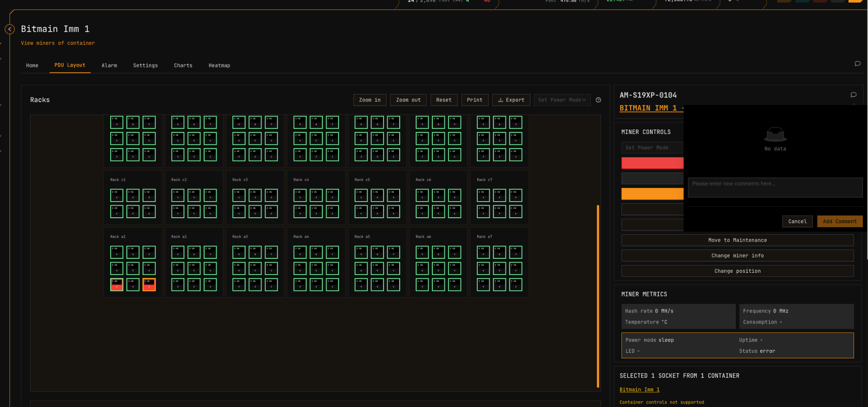Open the Alarm tab
The image size is (868, 407).
pyautogui.click(x=109, y=65)
